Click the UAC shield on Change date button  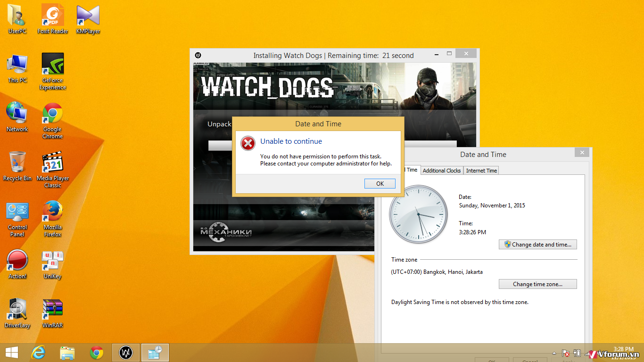pos(507,245)
